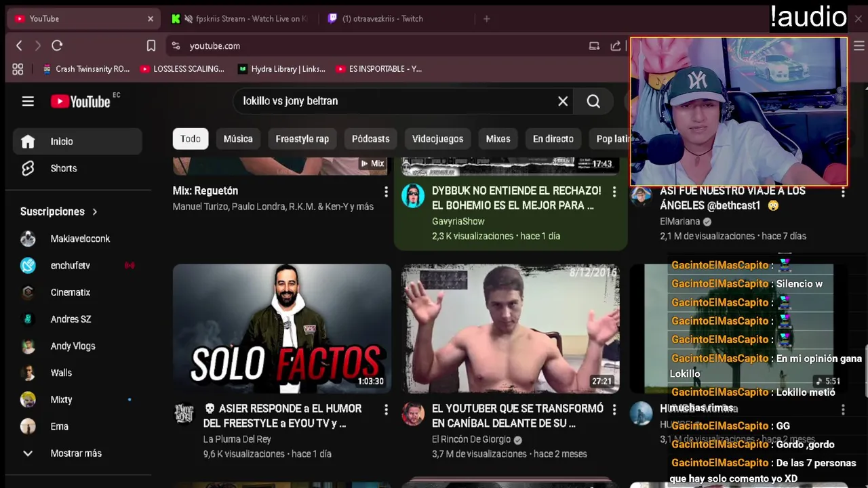Open more options for DYBBUK video
Viewport: 868px width, 488px height.
(x=614, y=192)
